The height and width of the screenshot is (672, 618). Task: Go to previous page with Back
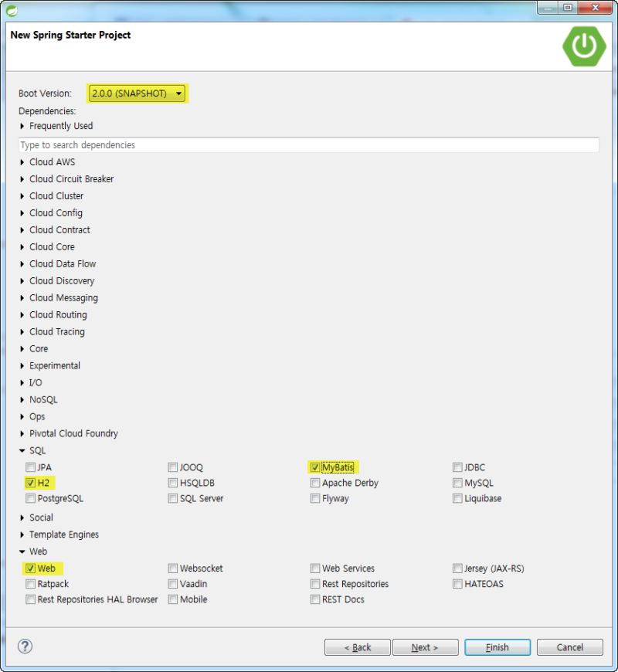[358, 647]
